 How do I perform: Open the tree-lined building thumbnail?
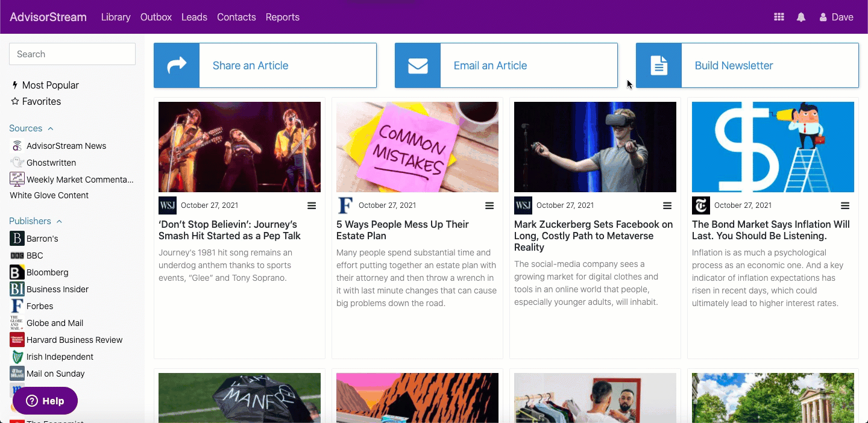click(773, 398)
